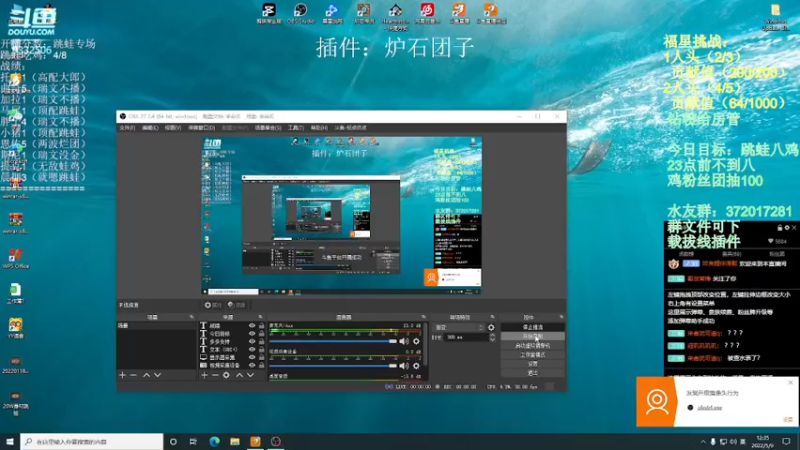
Task: Open File Explorer from the taskbar
Action: click(x=235, y=441)
